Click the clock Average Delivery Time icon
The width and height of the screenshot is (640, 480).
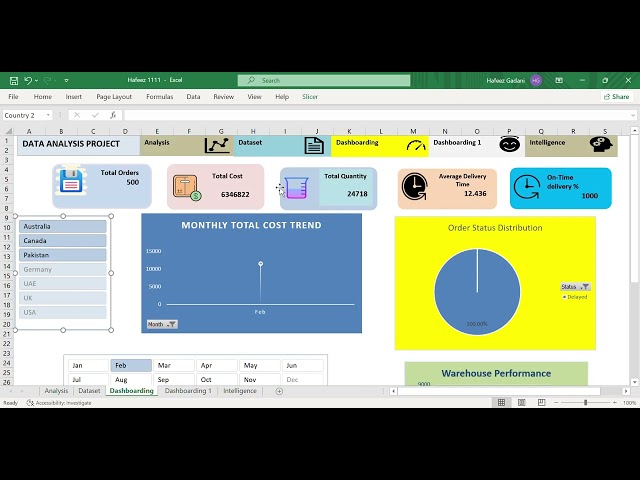[414, 187]
